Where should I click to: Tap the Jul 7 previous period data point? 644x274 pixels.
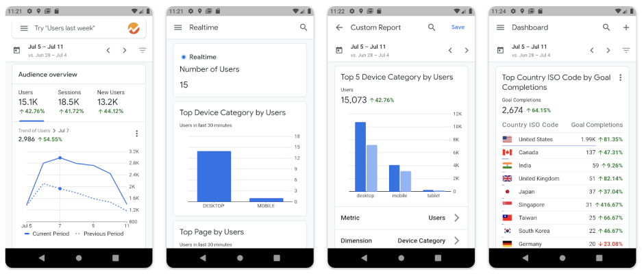point(60,188)
